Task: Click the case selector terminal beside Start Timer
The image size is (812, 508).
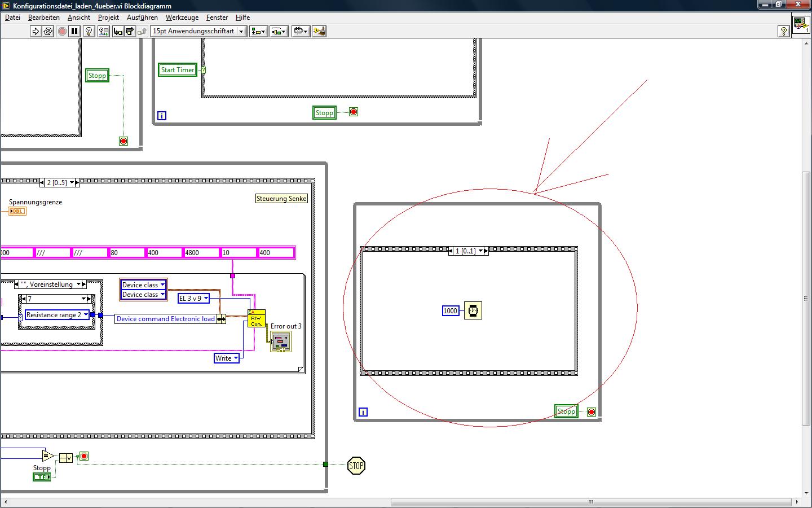Action: pyautogui.click(x=204, y=70)
